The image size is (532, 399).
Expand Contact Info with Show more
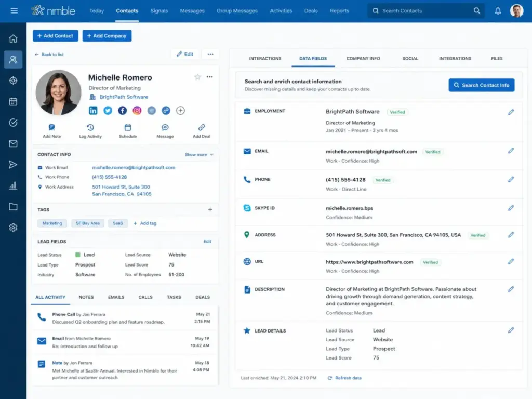pos(199,154)
